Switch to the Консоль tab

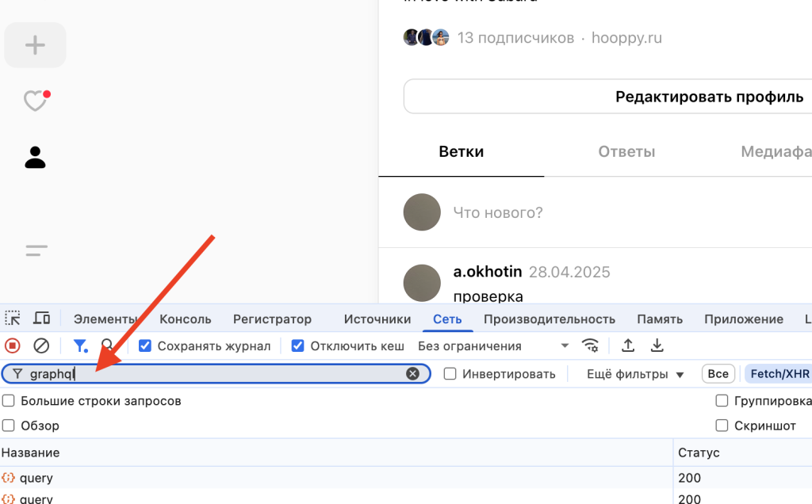pos(186,319)
